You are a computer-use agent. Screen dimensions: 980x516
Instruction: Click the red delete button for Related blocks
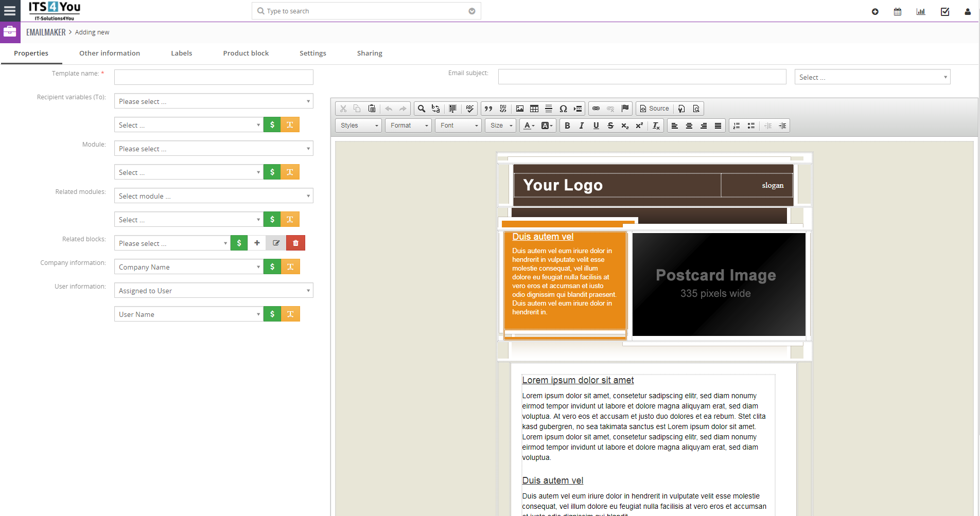click(295, 243)
